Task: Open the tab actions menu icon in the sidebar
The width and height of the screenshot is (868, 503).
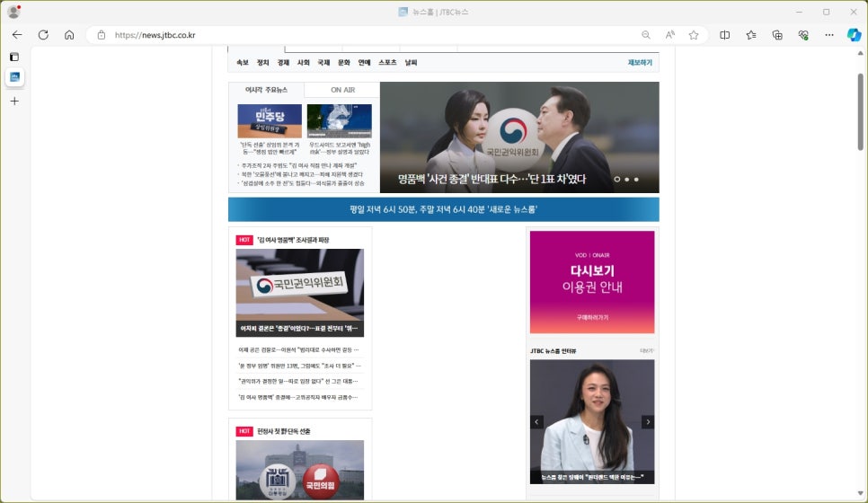Action: tap(14, 57)
